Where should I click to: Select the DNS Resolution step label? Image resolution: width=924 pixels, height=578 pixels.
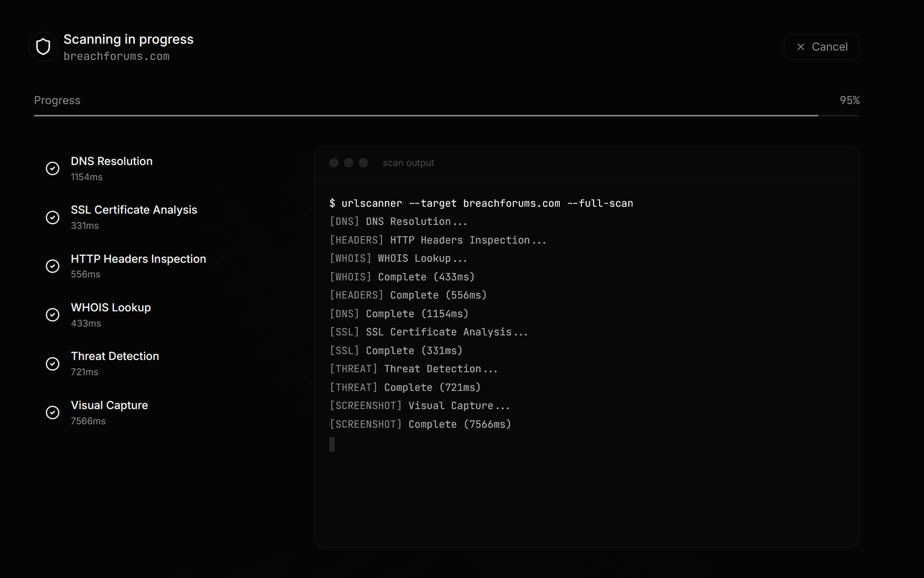(112, 161)
